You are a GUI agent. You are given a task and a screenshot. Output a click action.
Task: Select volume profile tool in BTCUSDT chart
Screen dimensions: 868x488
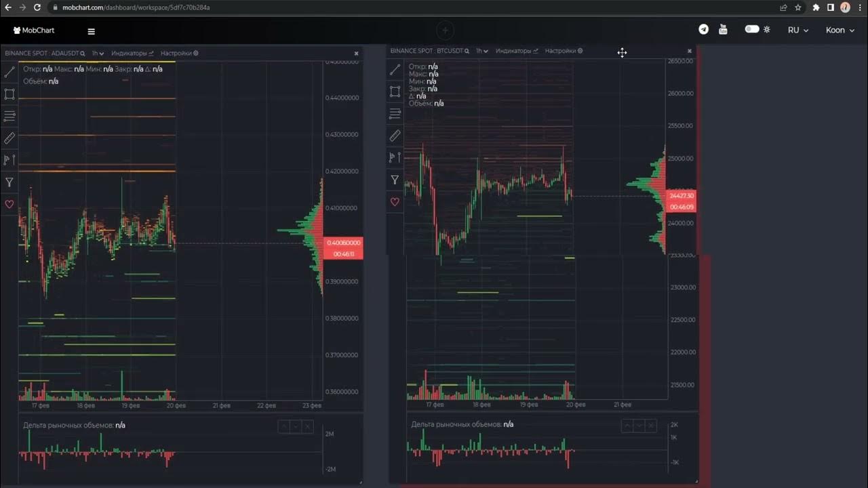click(395, 158)
